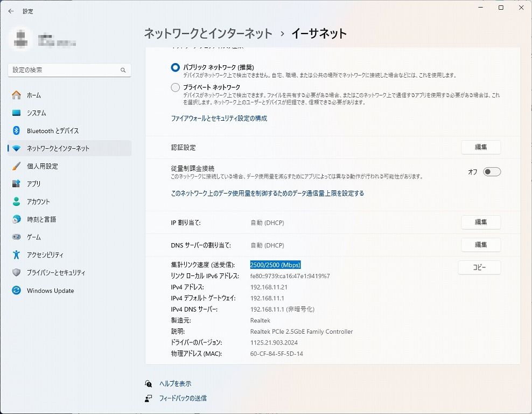Click the Gaming controller icon
532x414 pixels.
[16, 238]
